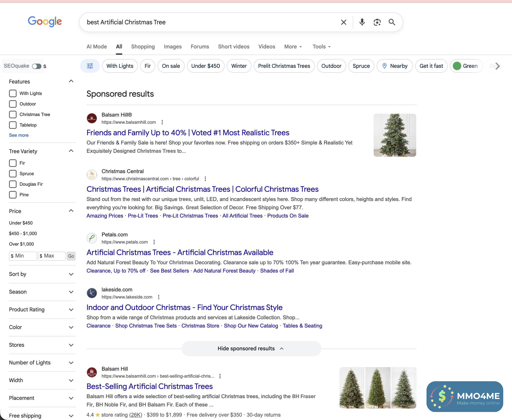Open three-dot menu for Petals.com ad

[x=154, y=242]
